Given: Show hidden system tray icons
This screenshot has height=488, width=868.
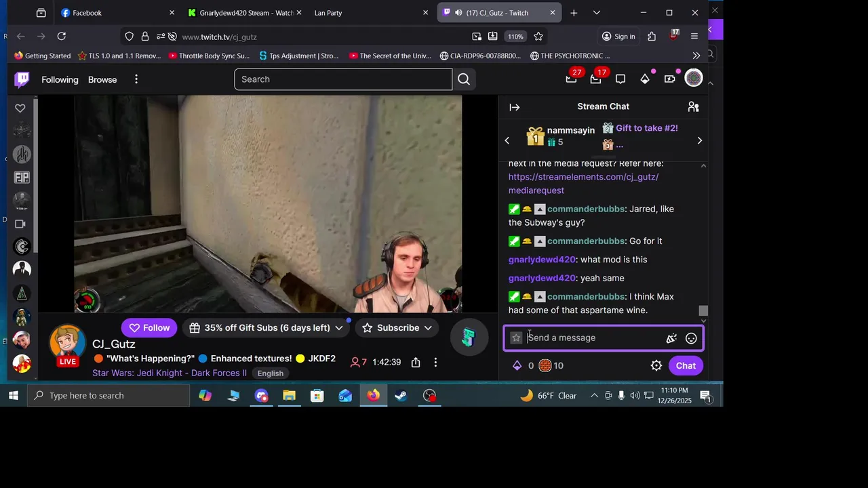Looking at the screenshot, I should (x=594, y=396).
